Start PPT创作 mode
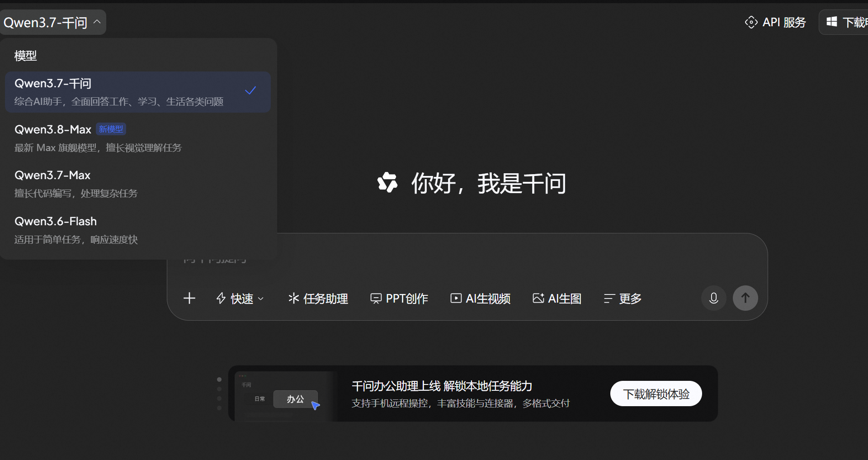Screen dimensions: 868x460 399,299
